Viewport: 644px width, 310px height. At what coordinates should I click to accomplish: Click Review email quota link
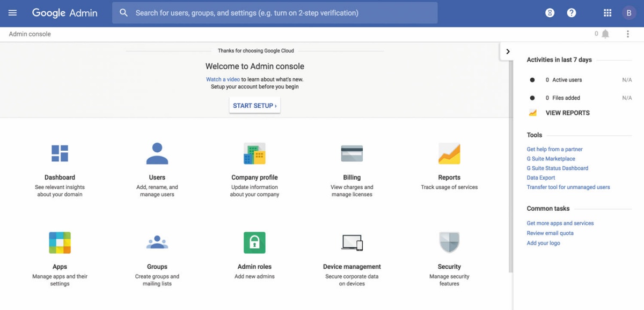[x=550, y=233]
